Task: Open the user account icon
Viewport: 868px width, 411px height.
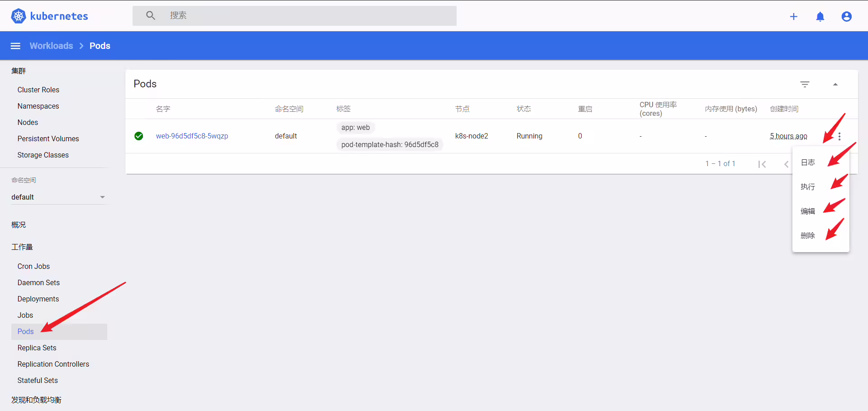Action: pos(847,17)
